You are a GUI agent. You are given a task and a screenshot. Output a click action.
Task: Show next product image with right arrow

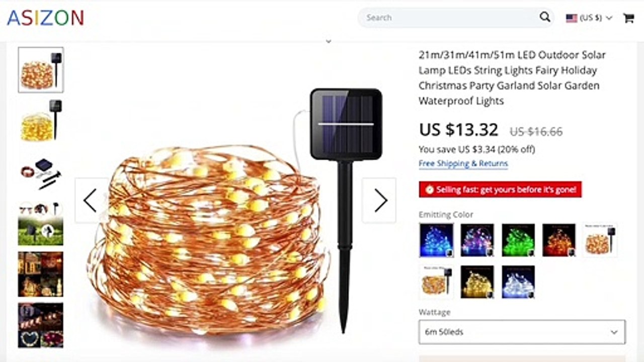379,200
